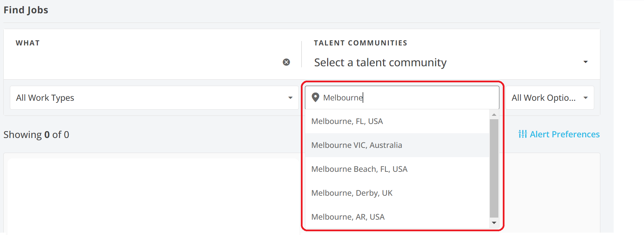The width and height of the screenshot is (644, 235).
Task: Focus the WHAT keyword input field
Action: 147,62
